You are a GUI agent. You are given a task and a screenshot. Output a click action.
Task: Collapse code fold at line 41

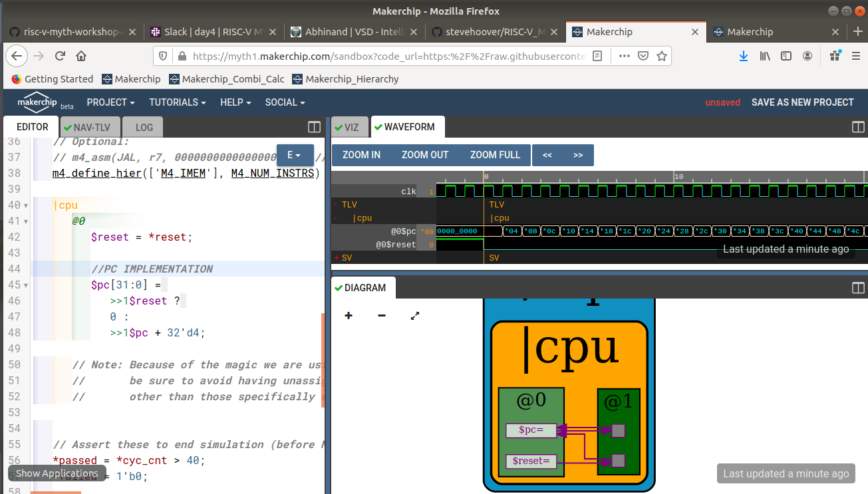click(26, 221)
